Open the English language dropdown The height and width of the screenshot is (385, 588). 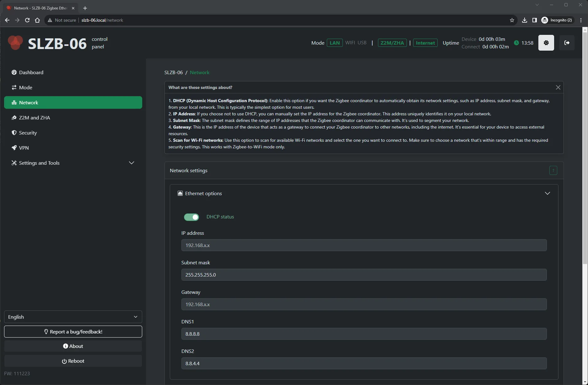tap(73, 317)
